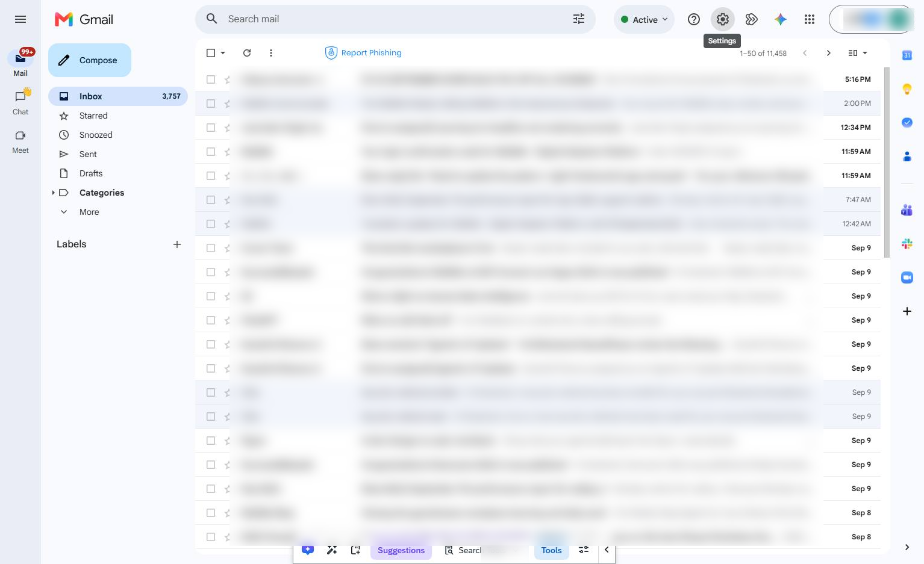Open the select-all checkbox dropdown arrow
924x564 pixels.
click(x=223, y=53)
